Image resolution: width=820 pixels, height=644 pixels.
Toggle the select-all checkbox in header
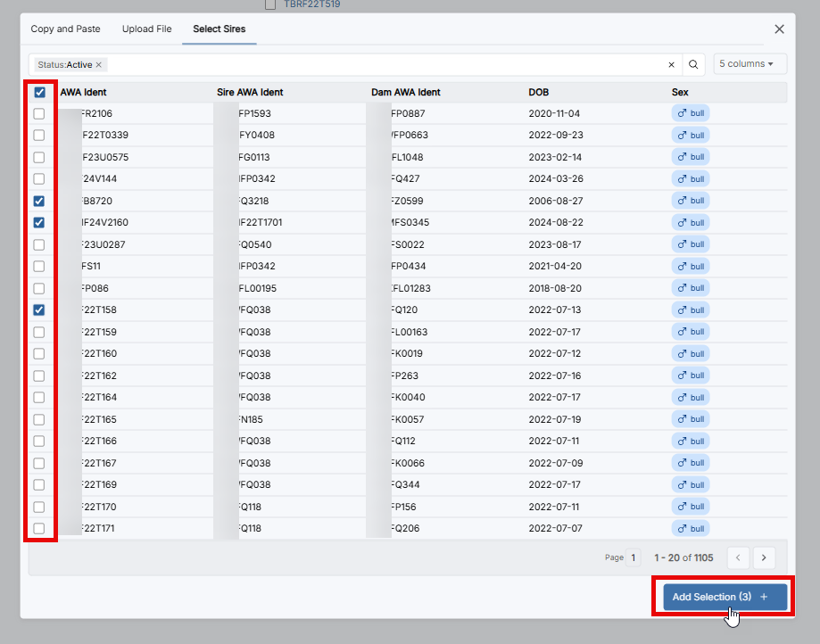pyautogui.click(x=39, y=92)
